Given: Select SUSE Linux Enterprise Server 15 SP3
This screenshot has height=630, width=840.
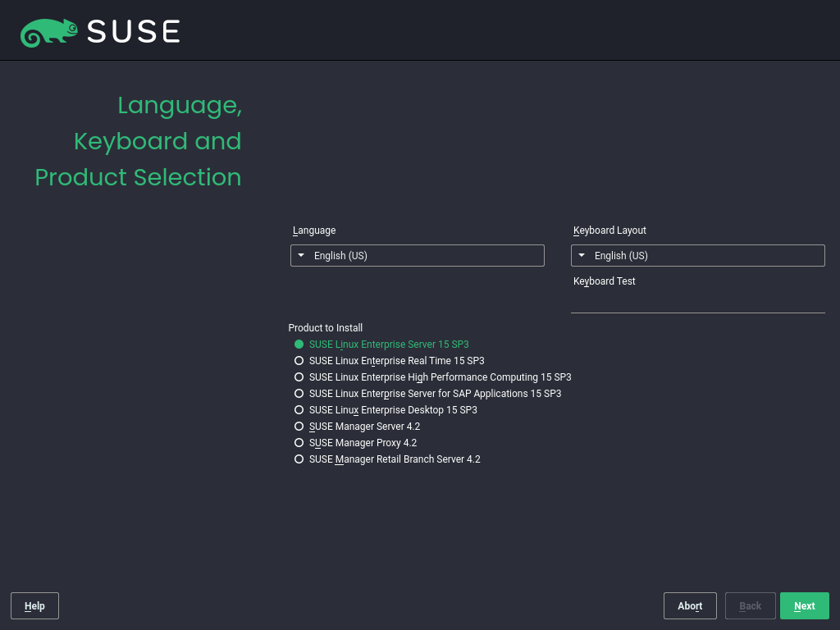Looking at the screenshot, I should click(x=299, y=345).
